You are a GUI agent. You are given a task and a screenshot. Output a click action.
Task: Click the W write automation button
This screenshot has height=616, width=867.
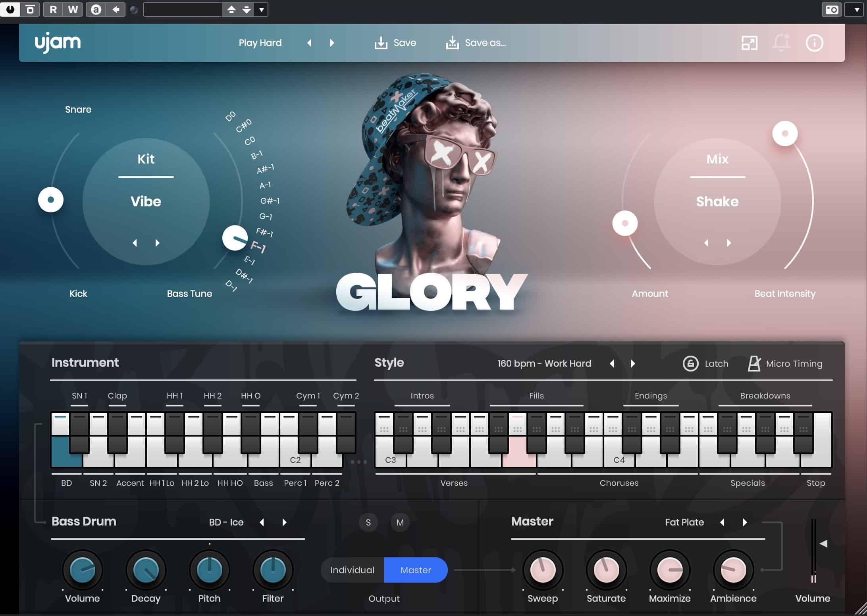point(73,10)
